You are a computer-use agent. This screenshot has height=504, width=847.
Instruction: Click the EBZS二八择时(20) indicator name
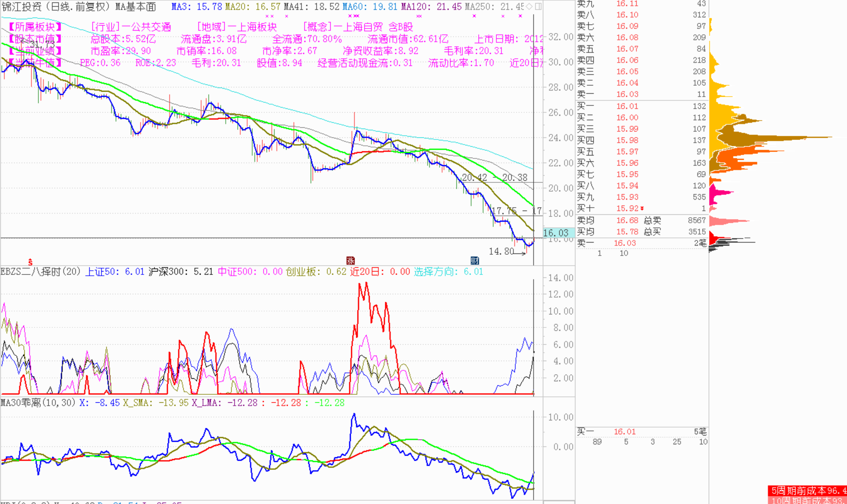[x=41, y=272]
